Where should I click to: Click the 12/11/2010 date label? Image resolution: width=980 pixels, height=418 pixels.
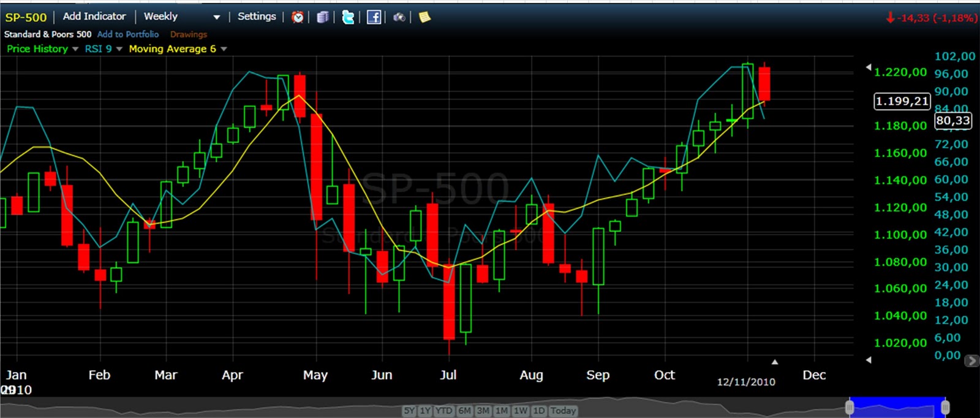point(746,382)
